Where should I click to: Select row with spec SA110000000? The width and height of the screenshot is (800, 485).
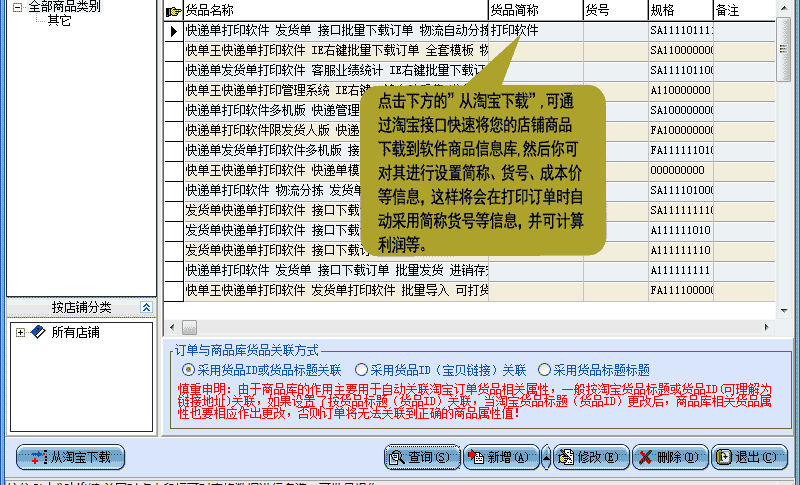(469, 50)
